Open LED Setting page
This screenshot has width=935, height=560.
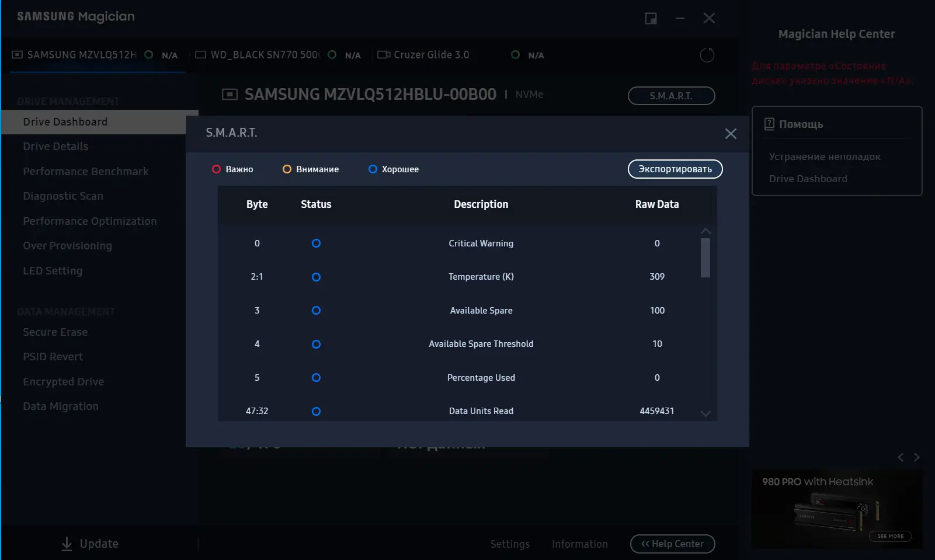click(53, 271)
